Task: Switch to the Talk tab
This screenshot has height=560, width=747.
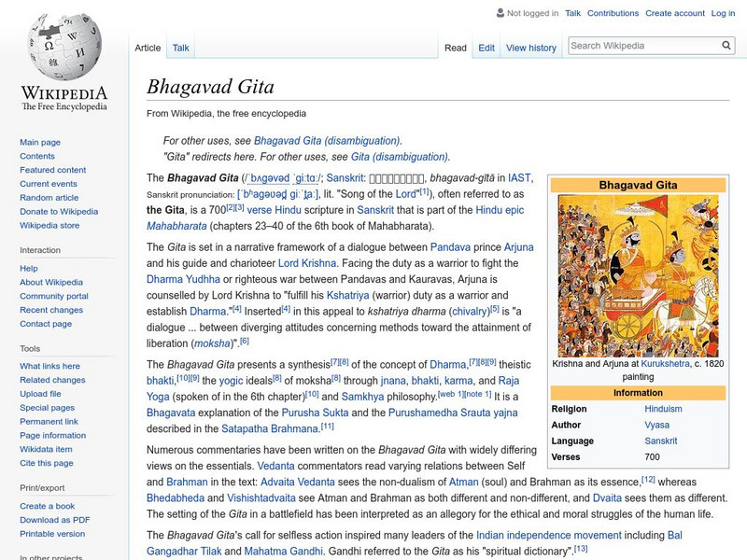Action: (x=180, y=48)
